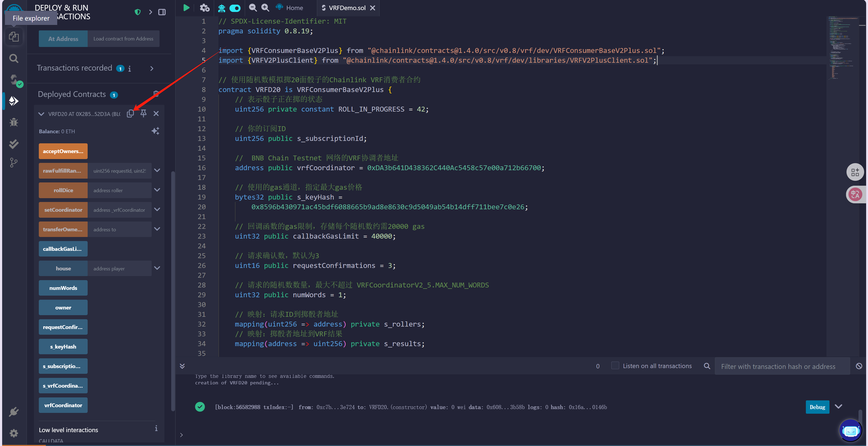This screenshot has height=446, width=868.
Task: Click the chevron next to the shield icon
Action: pyautogui.click(x=150, y=12)
